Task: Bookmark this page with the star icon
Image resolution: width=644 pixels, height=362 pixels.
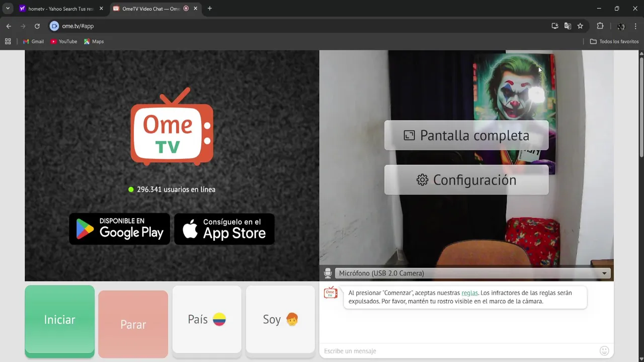Action: coord(580,26)
